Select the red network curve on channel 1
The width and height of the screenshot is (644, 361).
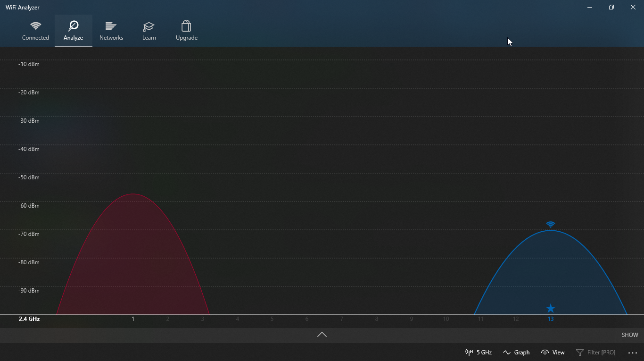tap(133, 255)
